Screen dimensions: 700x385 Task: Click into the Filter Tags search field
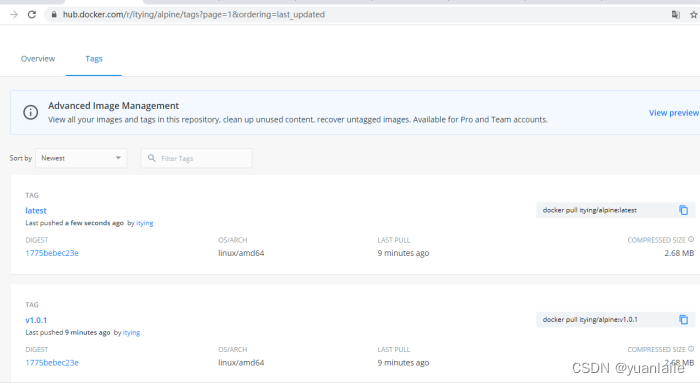[x=196, y=158]
